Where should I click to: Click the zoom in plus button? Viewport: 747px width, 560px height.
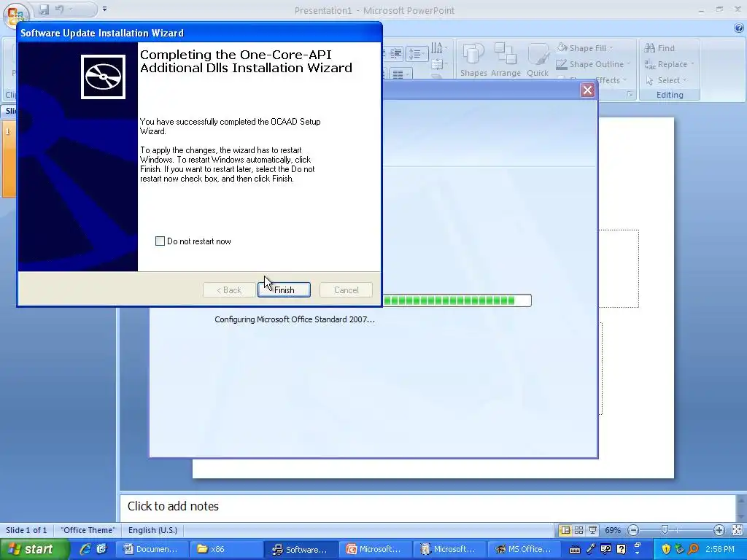click(x=719, y=530)
